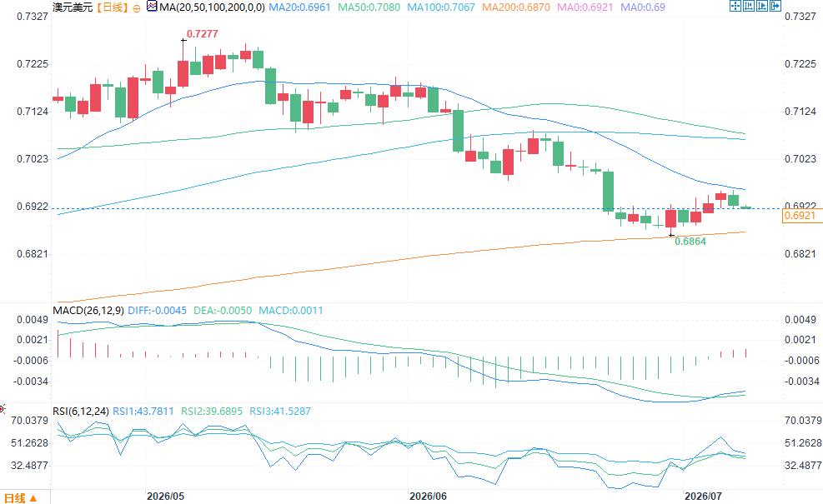Image resolution: width=823 pixels, height=504 pixels.
Task: Click the shift chart left icon
Action: pos(749,7)
